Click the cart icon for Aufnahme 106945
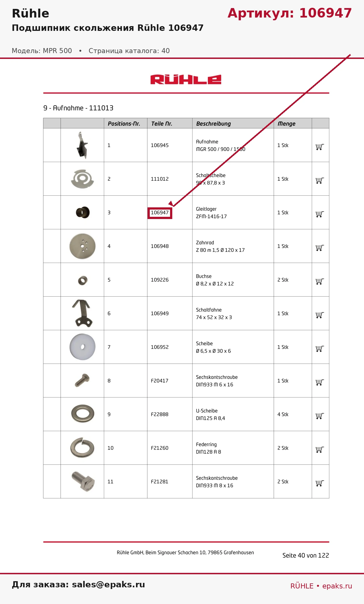Screen dimensions: 364x604 [320, 147]
